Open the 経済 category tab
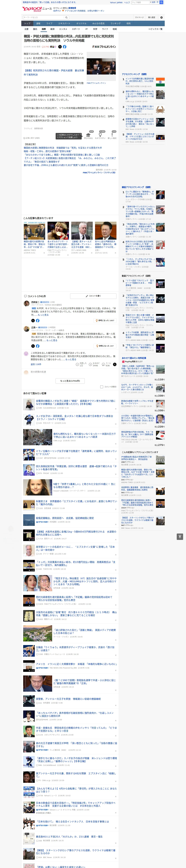The height and width of the screenshot is (868, 186). point(52,29)
